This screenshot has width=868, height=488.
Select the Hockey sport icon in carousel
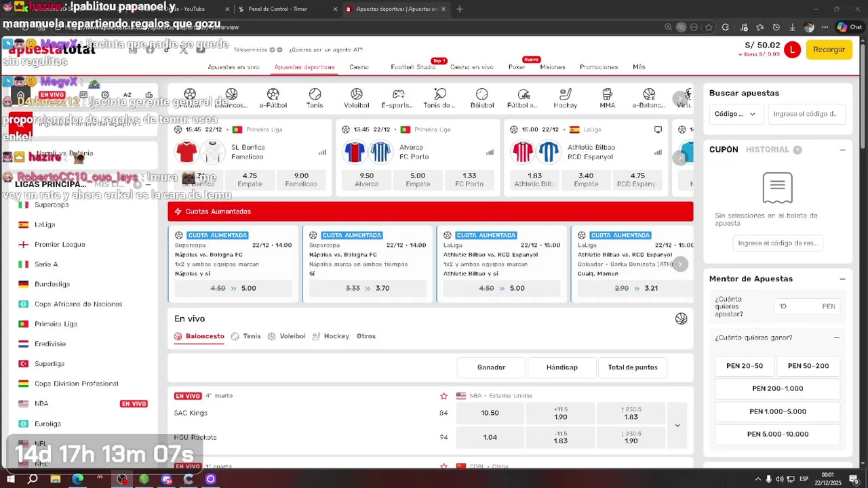click(565, 94)
